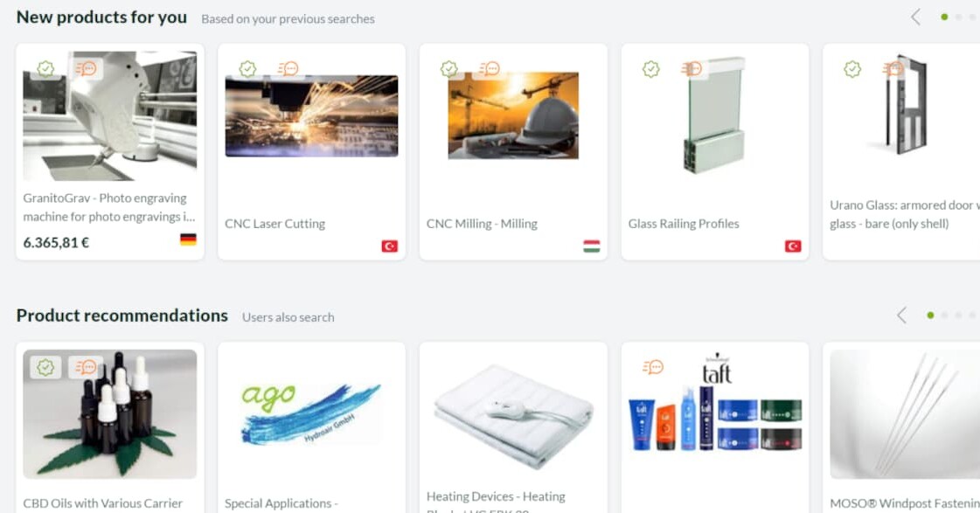Viewport: 980px width, 513px height.
Task: Click the chat request icon on CNC Laser Cutting
Action: point(288,68)
